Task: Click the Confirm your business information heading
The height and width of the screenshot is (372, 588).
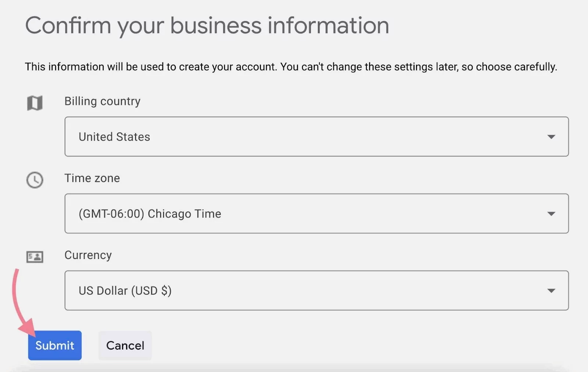Action: [x=207, y=25]
